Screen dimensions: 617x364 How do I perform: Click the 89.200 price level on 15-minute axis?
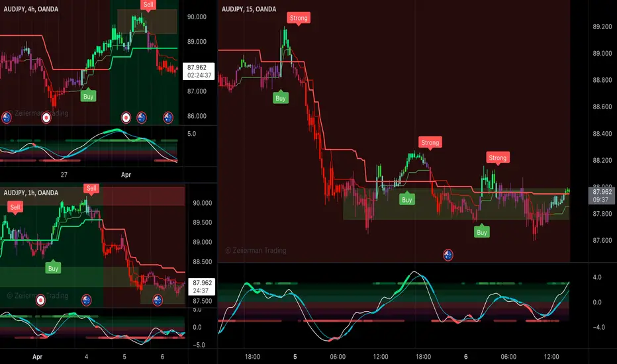[602, 26]
